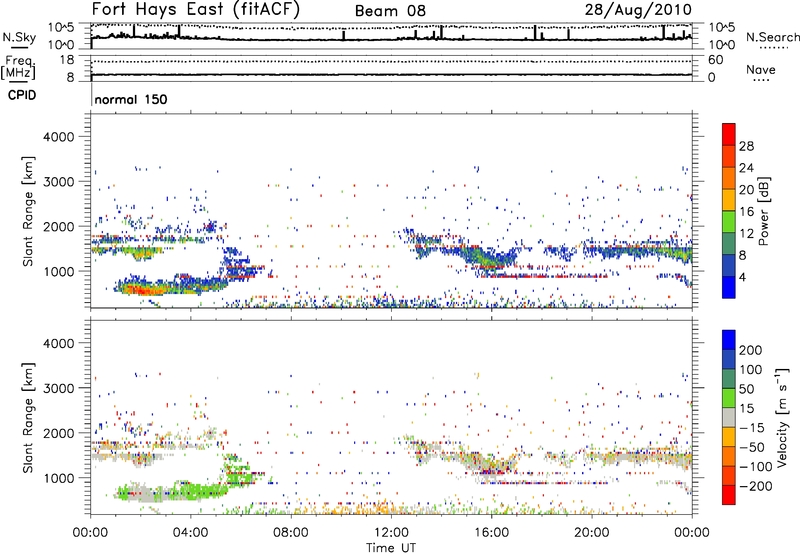The height and width of the screenshot is (554, 800).
Task: Click the 'Time UT' axis label
Action: [x=391, y=547]
